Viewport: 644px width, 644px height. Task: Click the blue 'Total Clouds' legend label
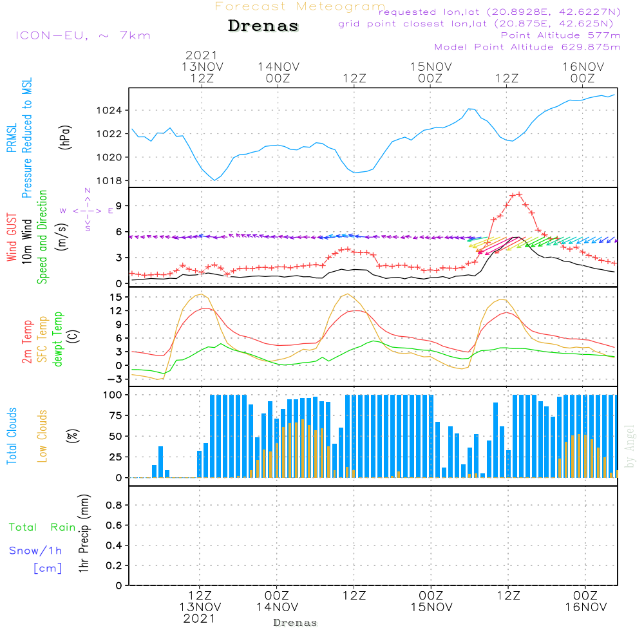[12, 436]
